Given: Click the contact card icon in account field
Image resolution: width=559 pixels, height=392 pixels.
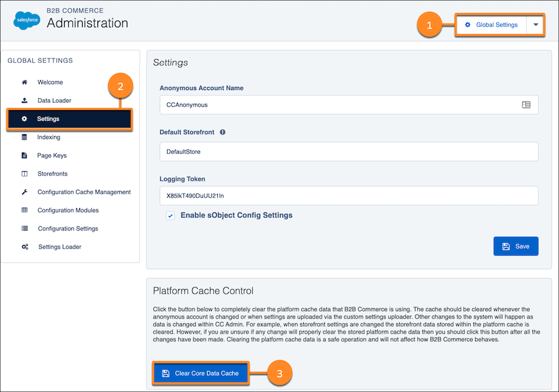Looking at the screenshot, I should 526,104.
